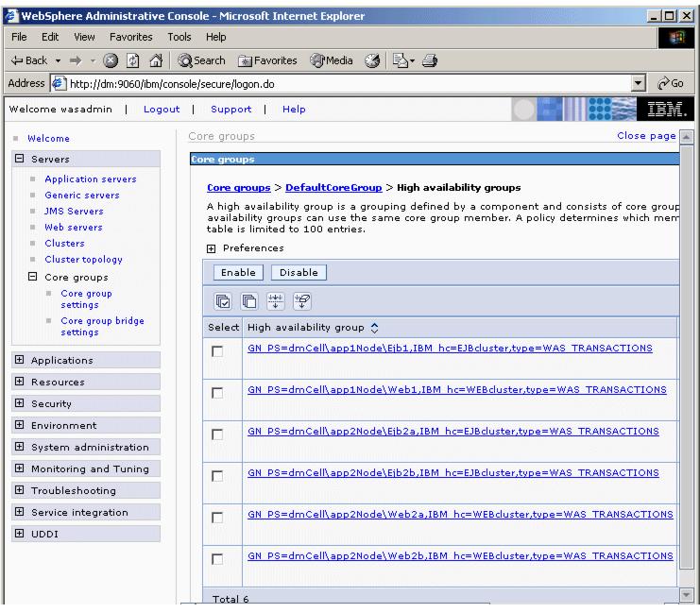Click the Show Filter Row icon

pos(273,303)
